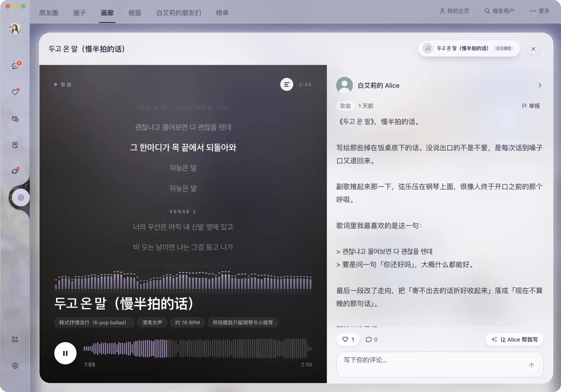Click 让 Alice 帮我写 button
The width and height of the screenshot is (561, 392).
[514, 339]
